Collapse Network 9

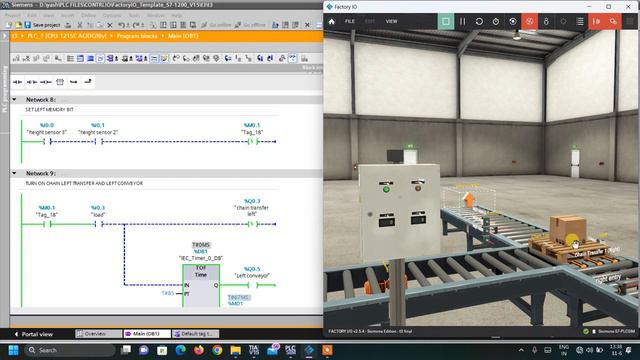pyautogui.click(x=14, y=173)
